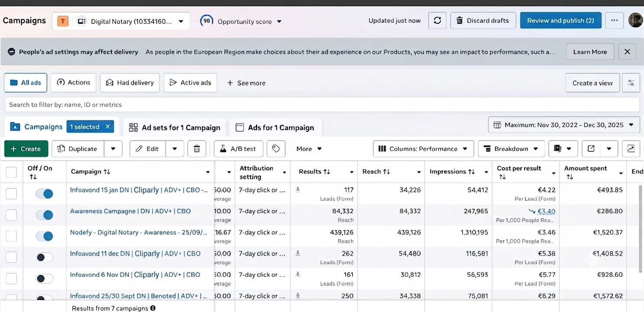The image size is (644, 312).
Task: Open Ads for 1 Campaign tab
Action: pos(275,127)
